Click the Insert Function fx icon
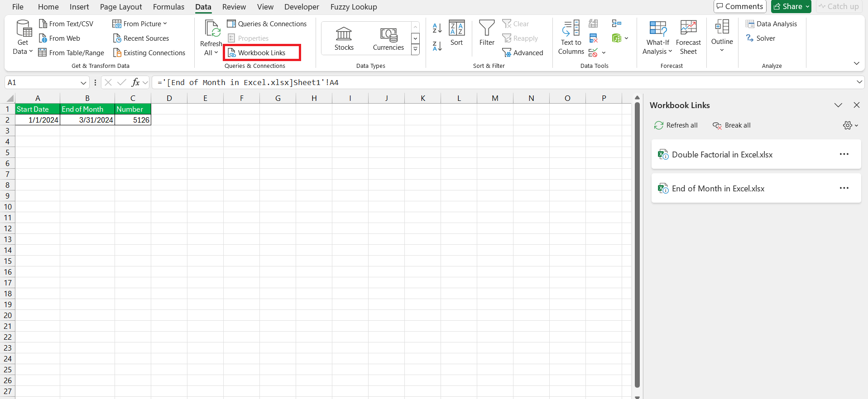 [135, 82]
